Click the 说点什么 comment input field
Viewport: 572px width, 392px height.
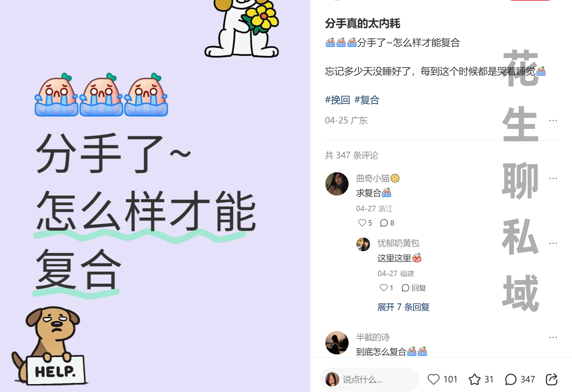[370, 379]
